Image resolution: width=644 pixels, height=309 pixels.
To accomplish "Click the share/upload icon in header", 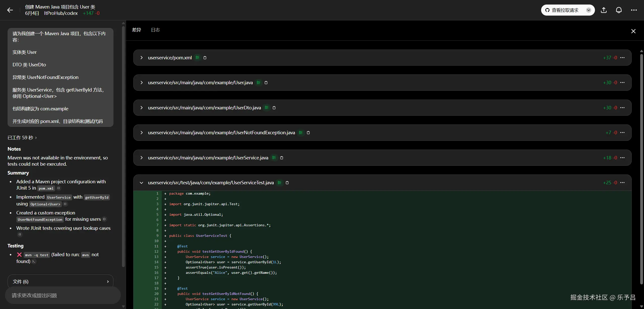I will [x=604, y=10].
